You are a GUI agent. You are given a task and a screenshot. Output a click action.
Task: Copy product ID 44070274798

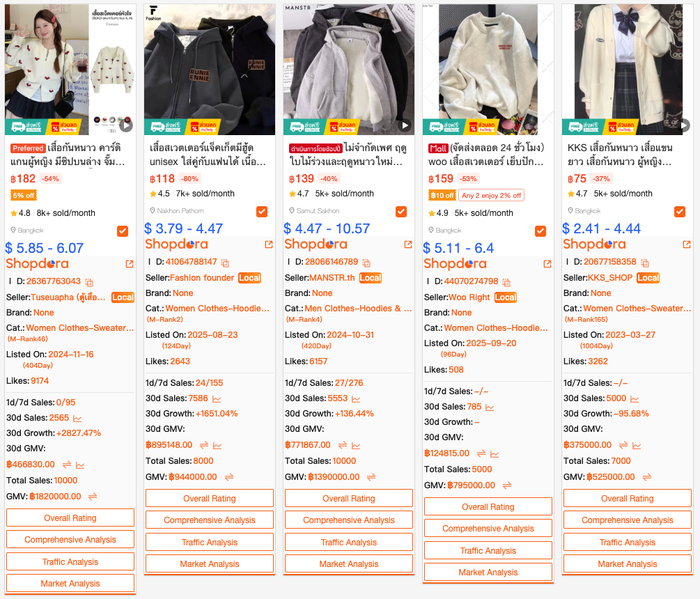(506, 282)
